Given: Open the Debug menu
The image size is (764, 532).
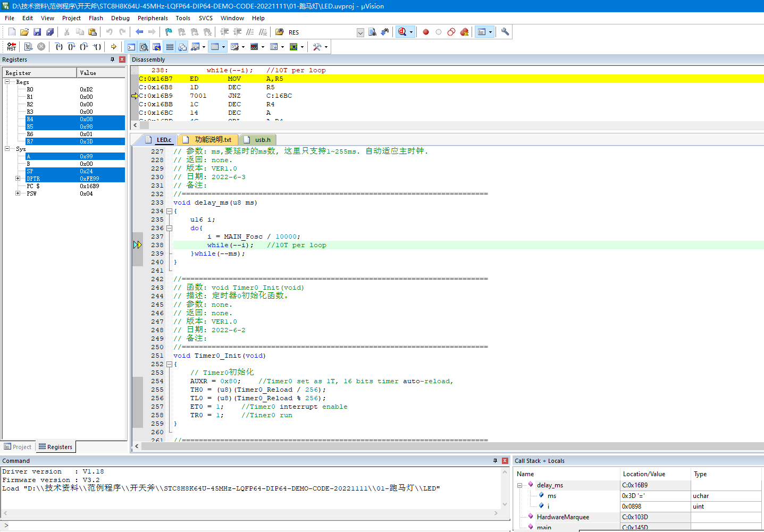Looking at the screenshot, I should [120, 18].
